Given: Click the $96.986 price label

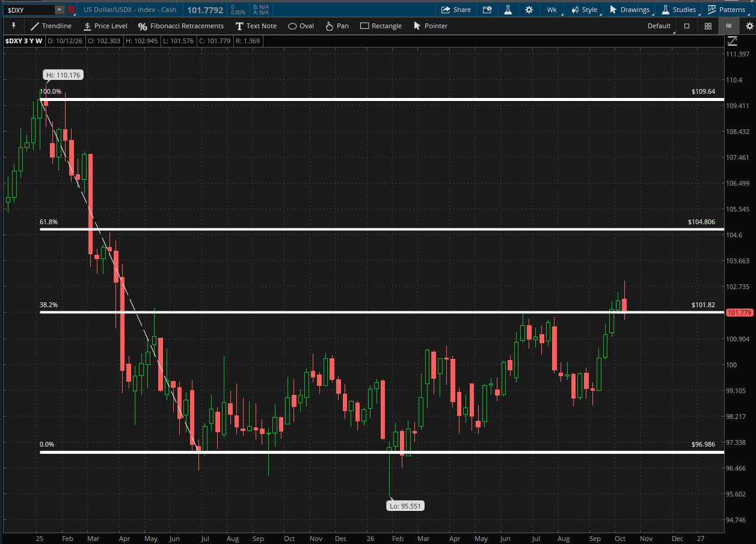Looking at the screenshot, I should pyautogui.click(x=703, y=444).
